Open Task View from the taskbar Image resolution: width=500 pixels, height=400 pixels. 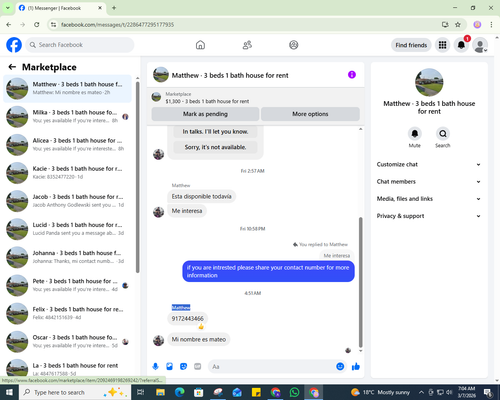pos(141,392)
